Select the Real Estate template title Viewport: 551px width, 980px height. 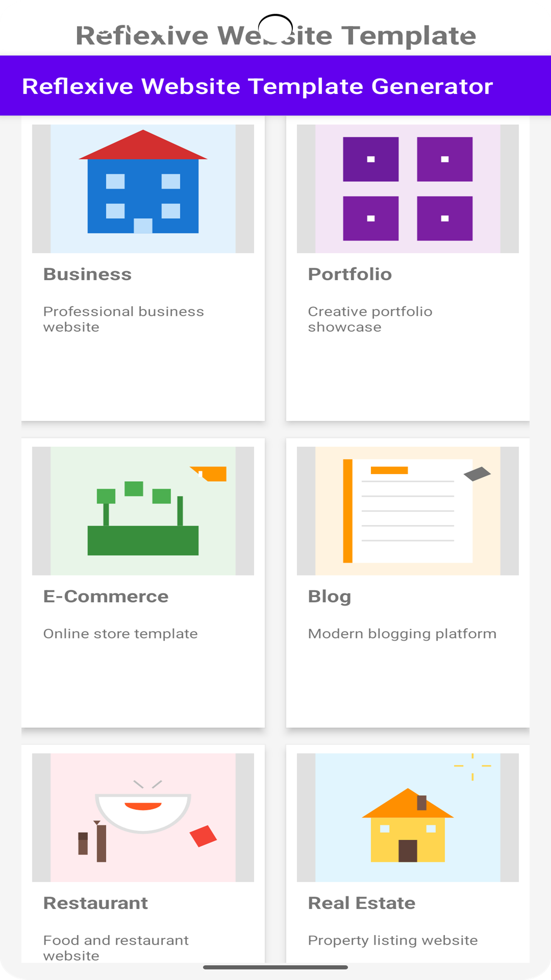click(x=362, y=903)
